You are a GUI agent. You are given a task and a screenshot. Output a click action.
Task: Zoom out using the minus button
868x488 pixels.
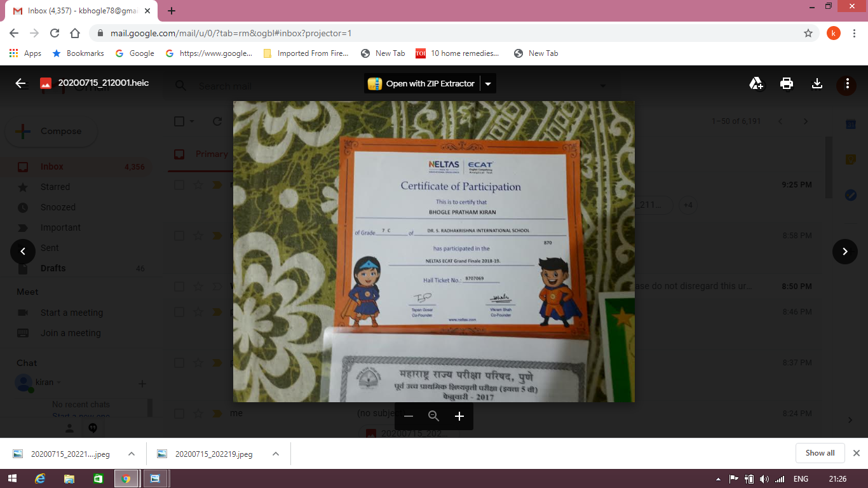point(409,416)
